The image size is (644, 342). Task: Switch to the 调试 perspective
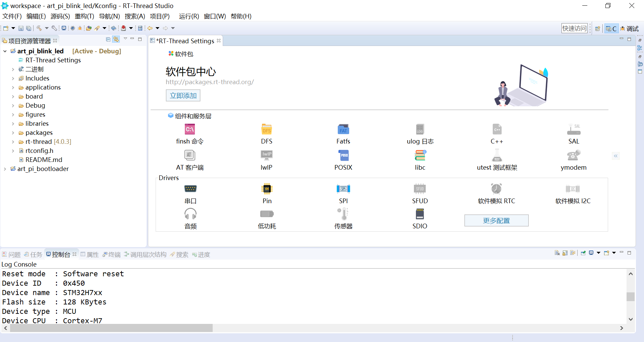pos(629,29)
